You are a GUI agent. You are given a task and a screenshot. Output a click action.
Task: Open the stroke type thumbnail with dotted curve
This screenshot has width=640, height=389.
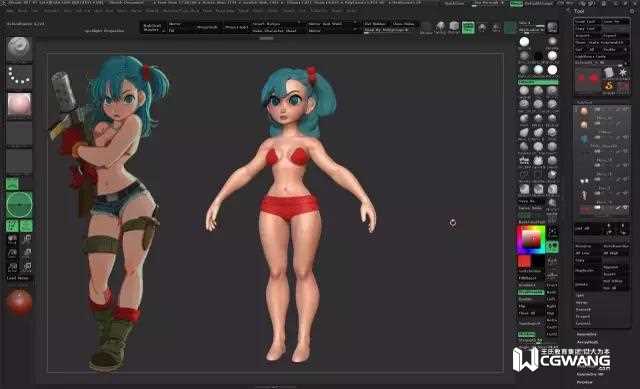pyautogui.click(x=19, y=77)
